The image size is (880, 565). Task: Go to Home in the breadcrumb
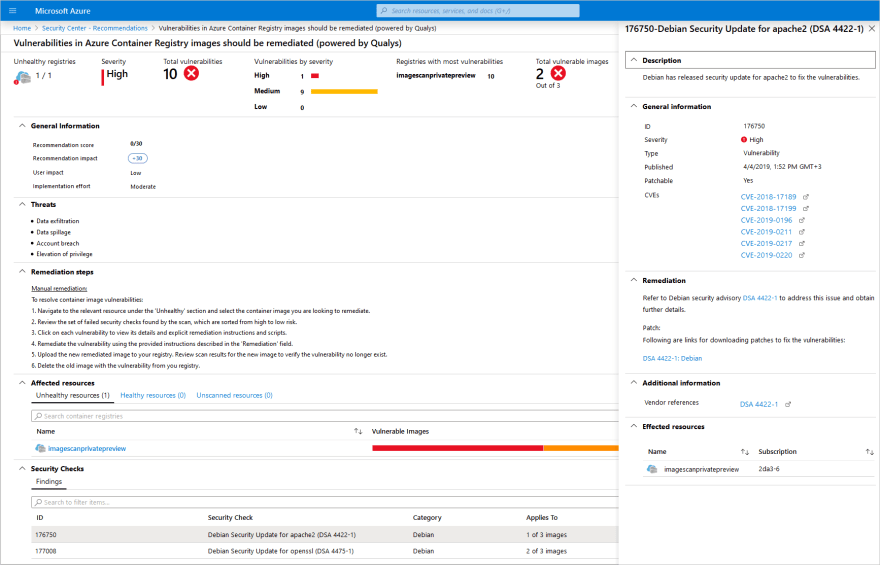22,28
